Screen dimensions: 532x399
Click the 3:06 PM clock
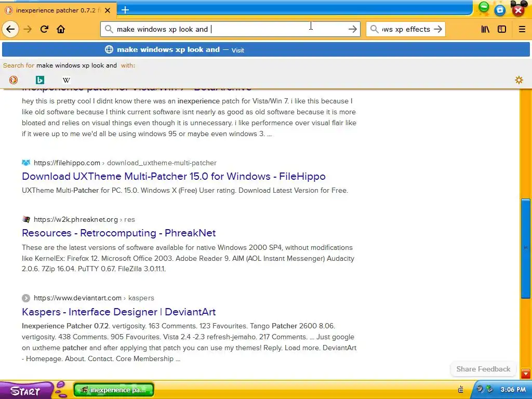[x=513, y=390]
